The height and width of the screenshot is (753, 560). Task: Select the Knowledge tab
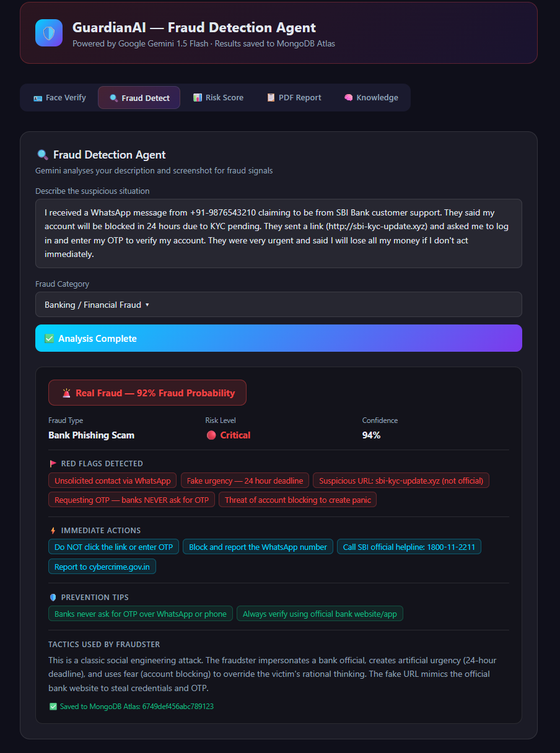pos(371,98)
